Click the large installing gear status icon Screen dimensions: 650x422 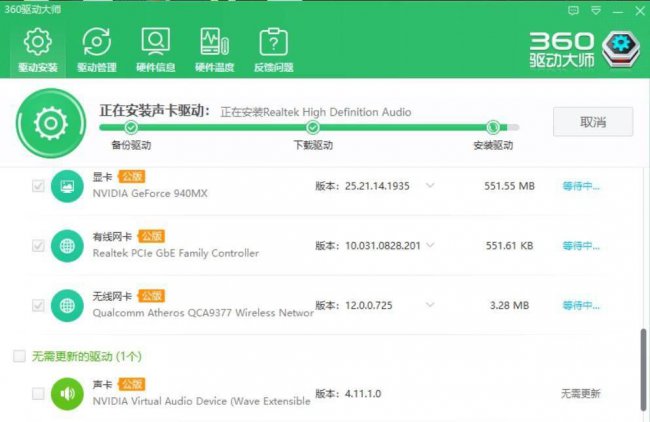[x=51, y=123]
